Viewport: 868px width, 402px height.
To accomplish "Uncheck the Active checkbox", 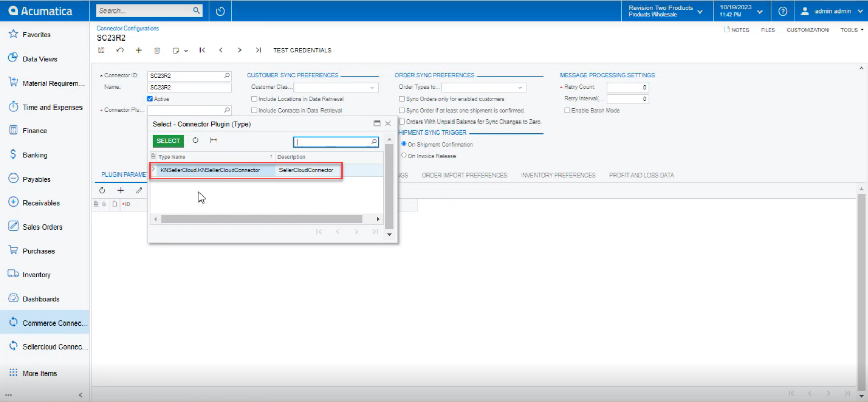I will pyautogui.click(x=150, y=99).
